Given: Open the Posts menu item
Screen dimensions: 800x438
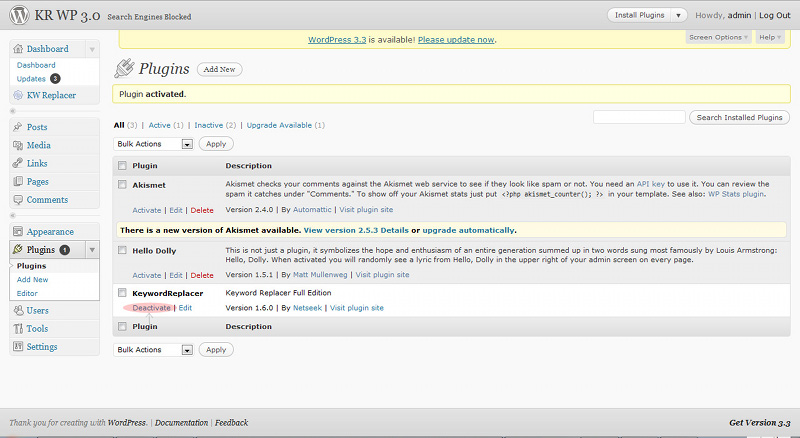Looking at the screenshot, I should tap(37, 127).
